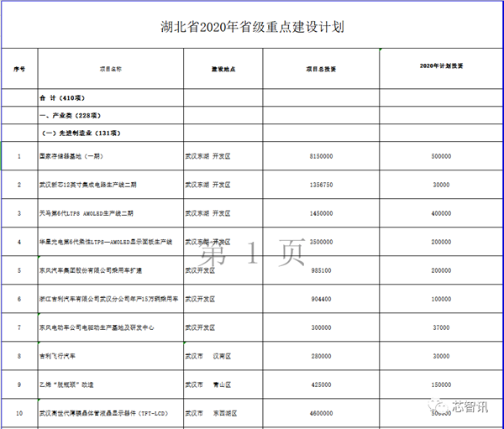504x429 pixels.
Task: Select the 建设地点 column header
Action: coord(220,68)
